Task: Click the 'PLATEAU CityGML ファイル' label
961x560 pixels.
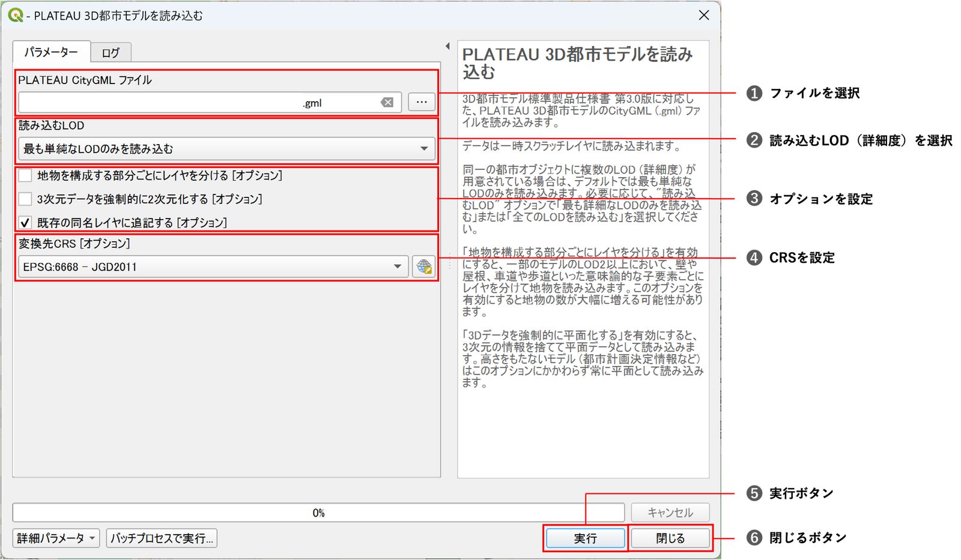Action: coord(85,80)
